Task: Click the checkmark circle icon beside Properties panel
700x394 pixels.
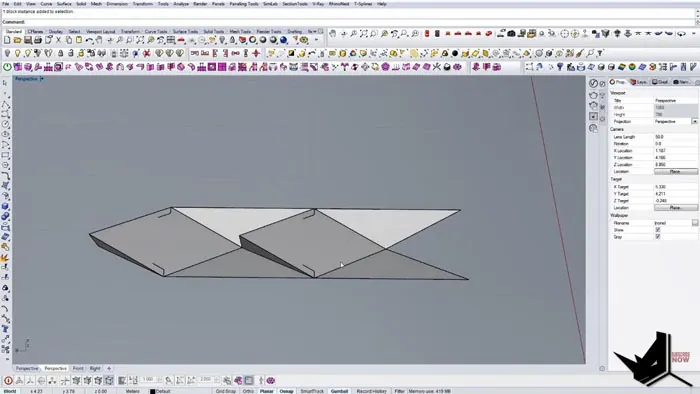Action: point(593,83)
